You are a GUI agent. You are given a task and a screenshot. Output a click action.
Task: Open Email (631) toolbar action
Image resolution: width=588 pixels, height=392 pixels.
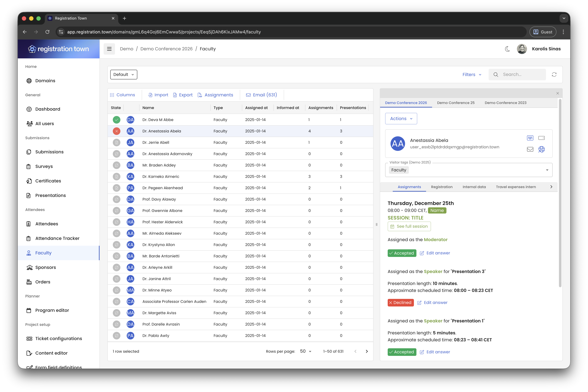tap(261, 95)
